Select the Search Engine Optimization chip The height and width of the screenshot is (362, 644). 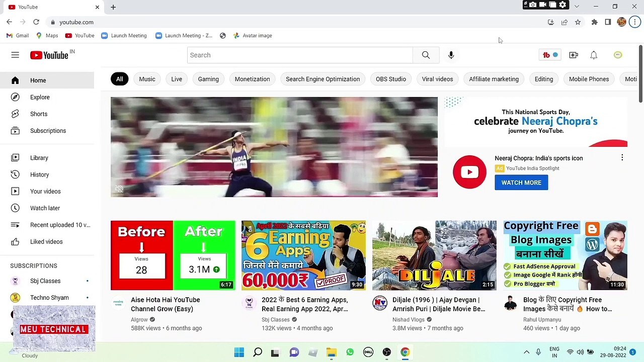click(x=323, y=79)
